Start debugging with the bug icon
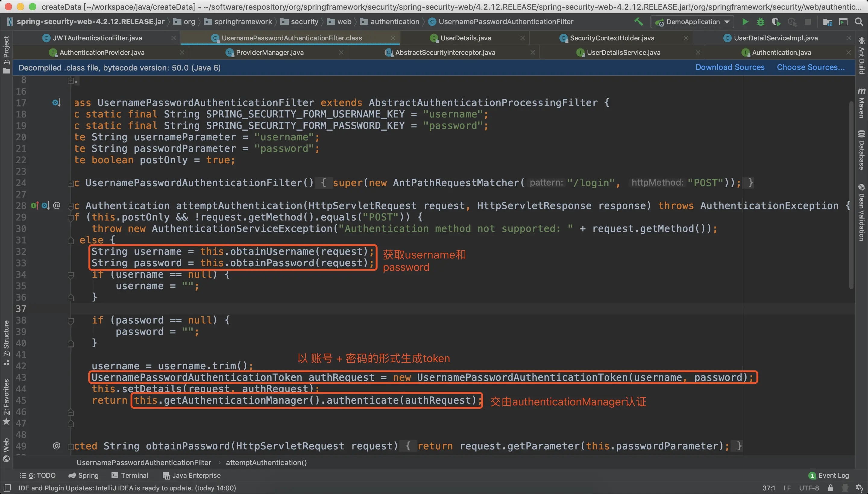 click(760, 22)
